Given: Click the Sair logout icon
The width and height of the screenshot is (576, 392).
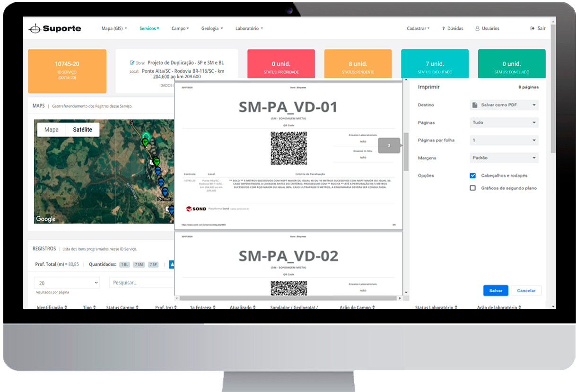Looking at the screenshot, I should (532, 28).
